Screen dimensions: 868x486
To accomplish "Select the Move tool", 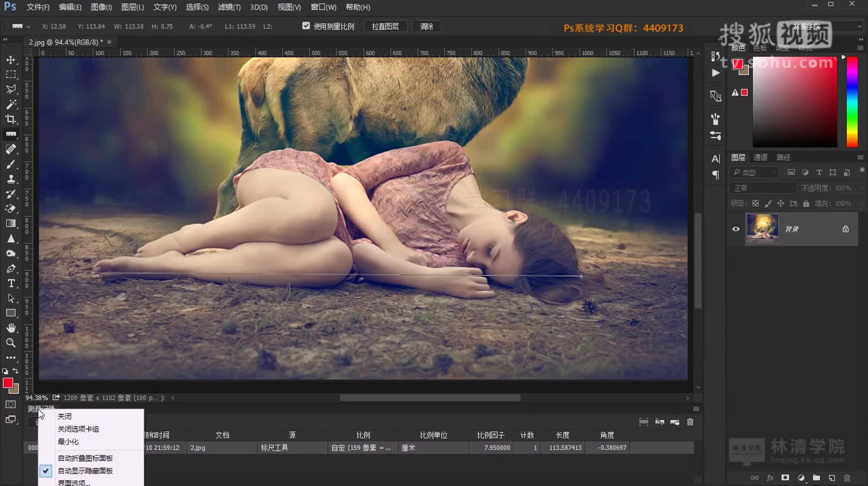I will coord(11,60).
